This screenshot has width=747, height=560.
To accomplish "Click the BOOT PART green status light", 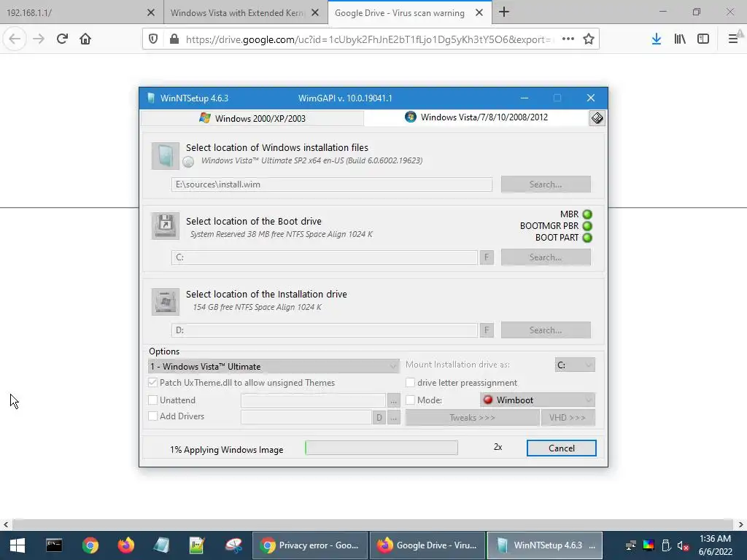I will pyautogui.click(x=587, y=237).
